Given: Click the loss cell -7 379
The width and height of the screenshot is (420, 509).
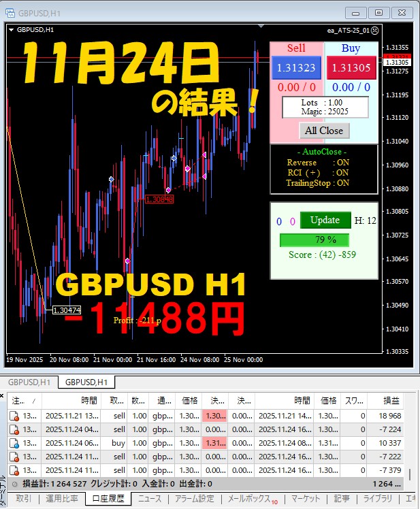Looking at the screenshot, I should point(385,470).
